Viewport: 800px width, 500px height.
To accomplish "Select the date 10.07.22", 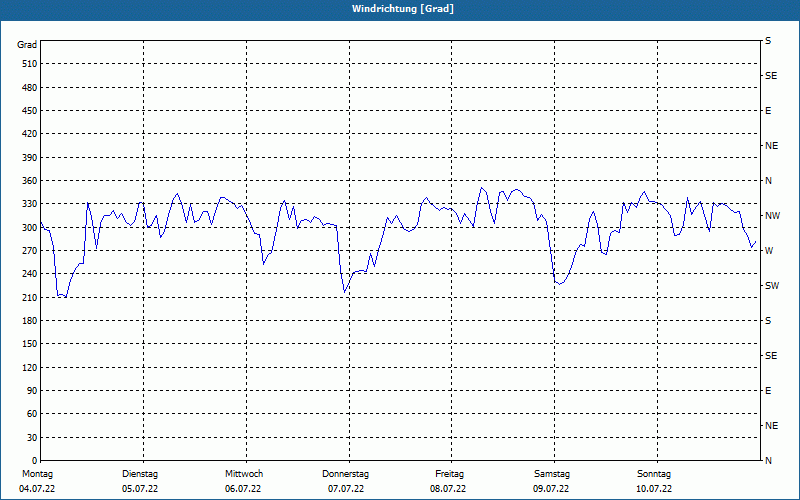I will pyautogui.click(x=654, y=489).
